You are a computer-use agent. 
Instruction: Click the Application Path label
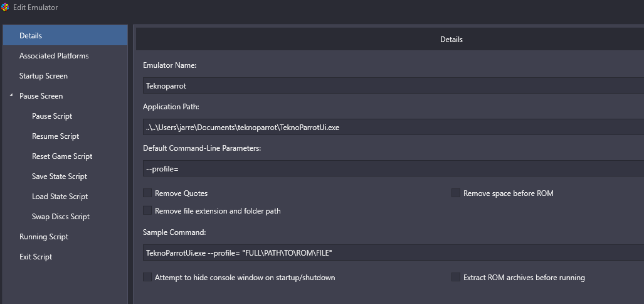171,107
